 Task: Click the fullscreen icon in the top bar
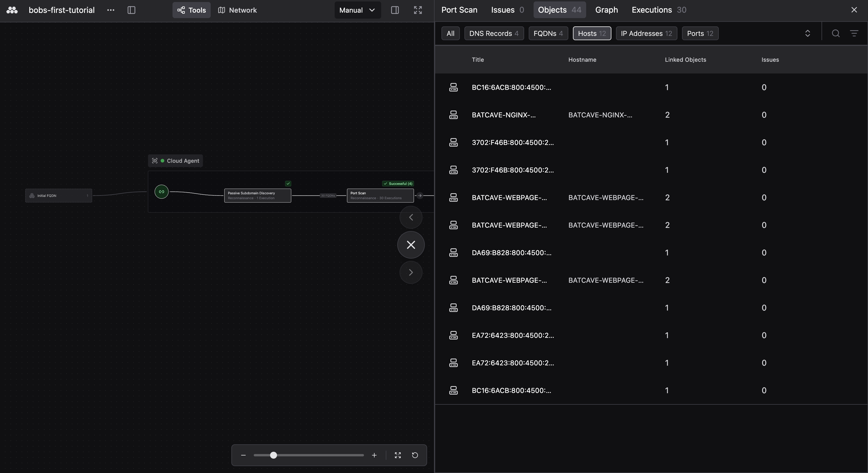pos(417,10)
